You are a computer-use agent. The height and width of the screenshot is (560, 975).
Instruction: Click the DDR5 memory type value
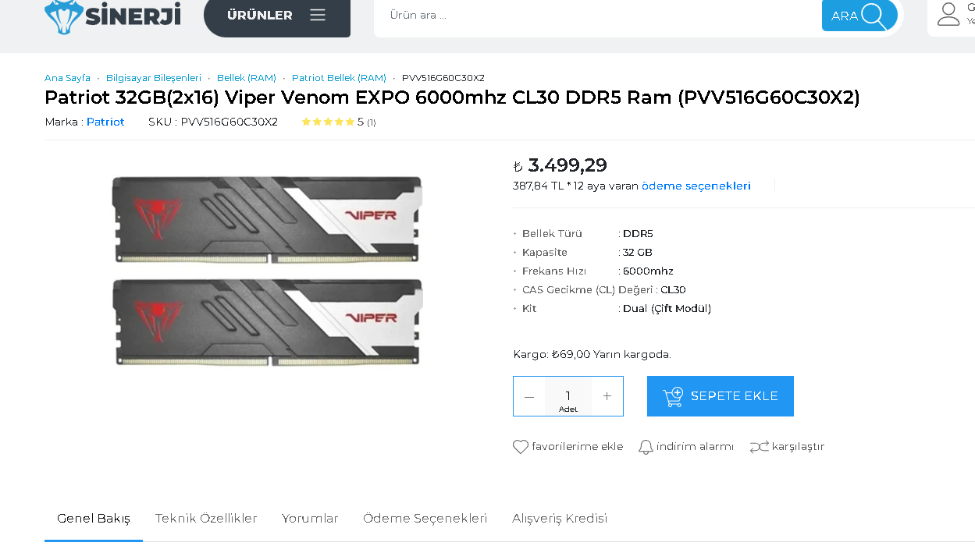click(638, 234)
